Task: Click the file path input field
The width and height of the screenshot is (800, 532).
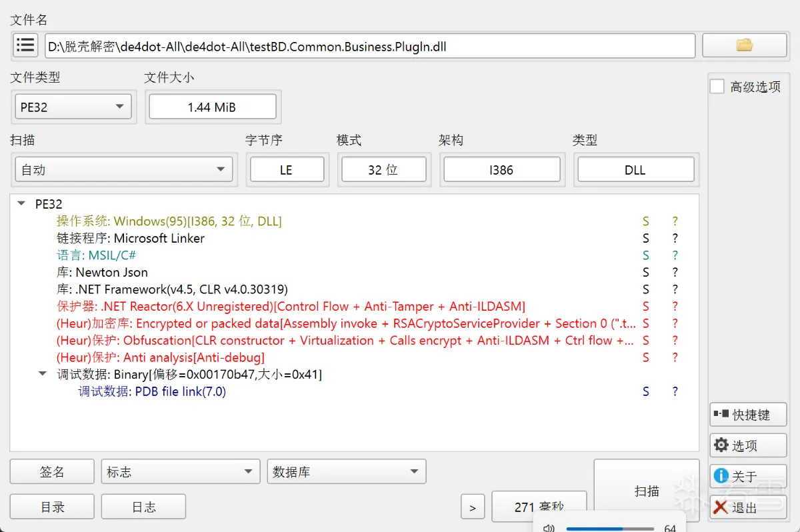Action: [x=370, y=46]
